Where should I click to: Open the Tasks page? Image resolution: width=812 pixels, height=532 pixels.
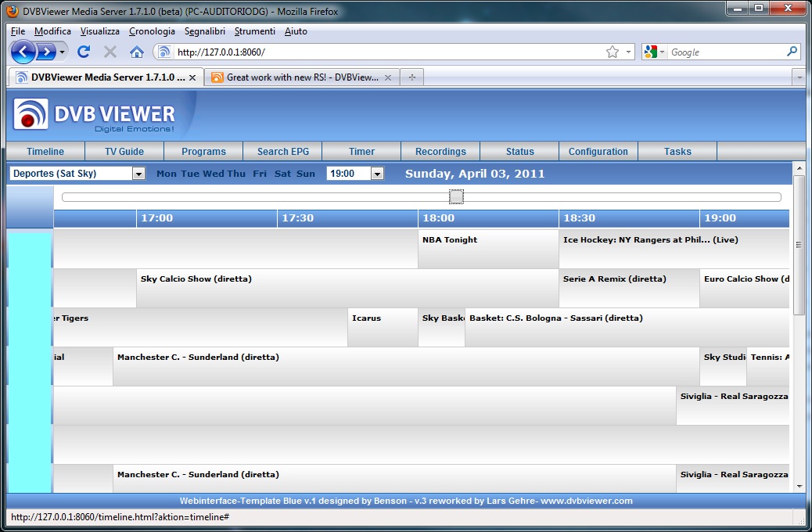pos(677,151)
